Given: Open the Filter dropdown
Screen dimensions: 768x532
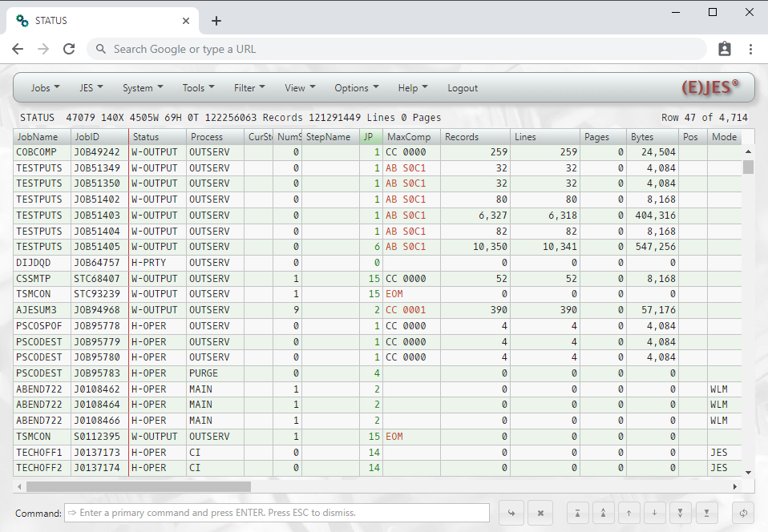Looking at the screenshot, I should (x=249, y=88).
